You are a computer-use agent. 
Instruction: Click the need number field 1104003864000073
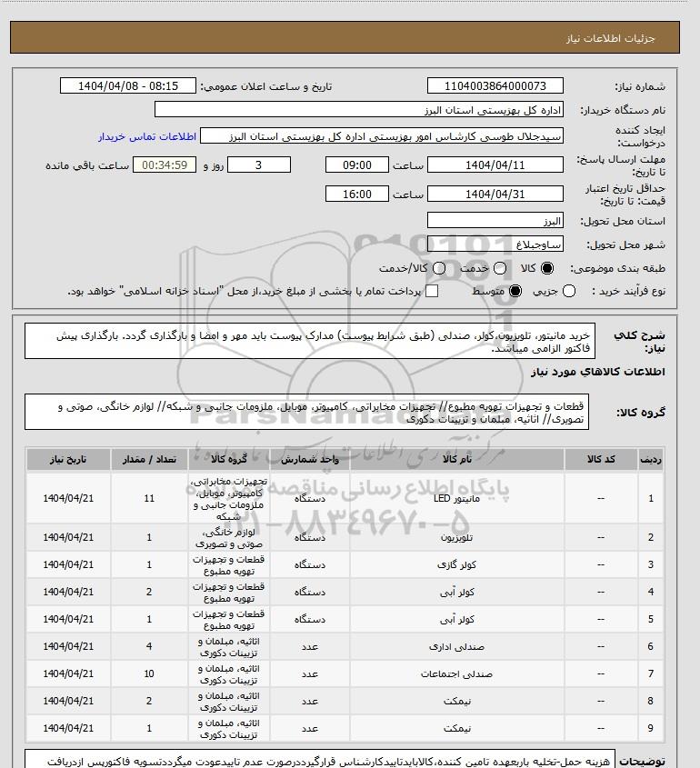tap(495, 85)
